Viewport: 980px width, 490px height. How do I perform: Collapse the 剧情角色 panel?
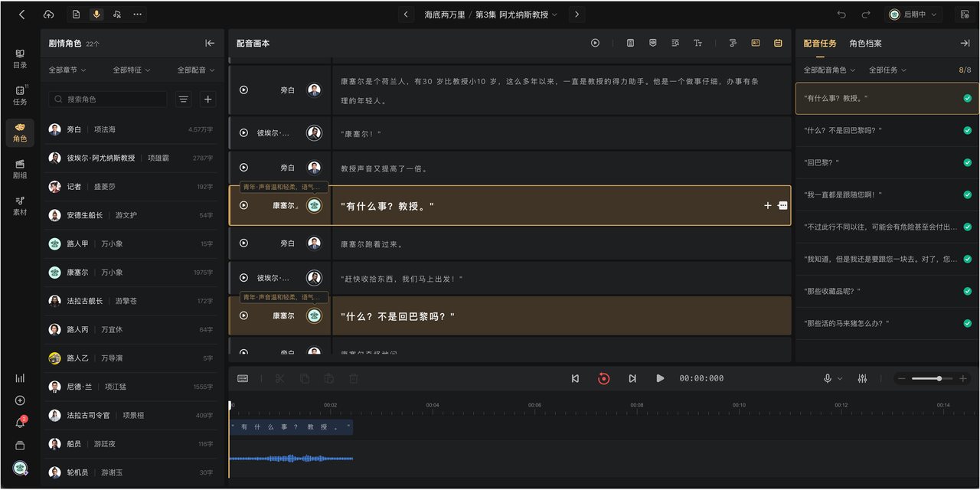coord(210,44)
